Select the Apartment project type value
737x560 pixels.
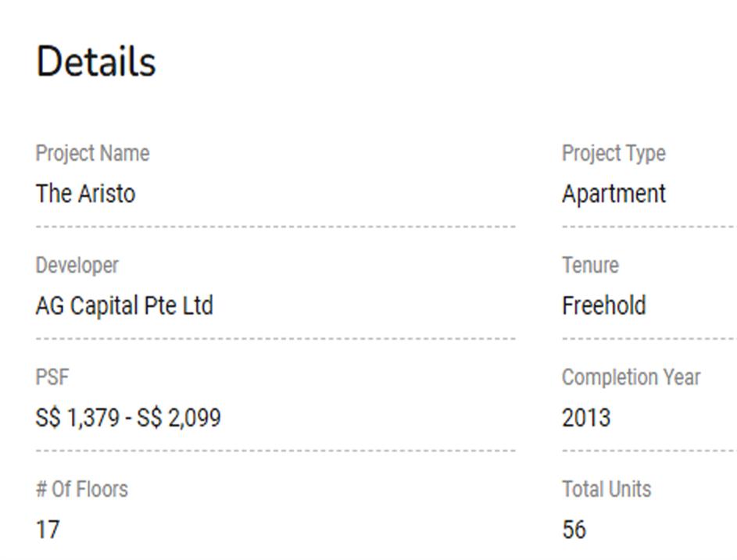[614, 194]
